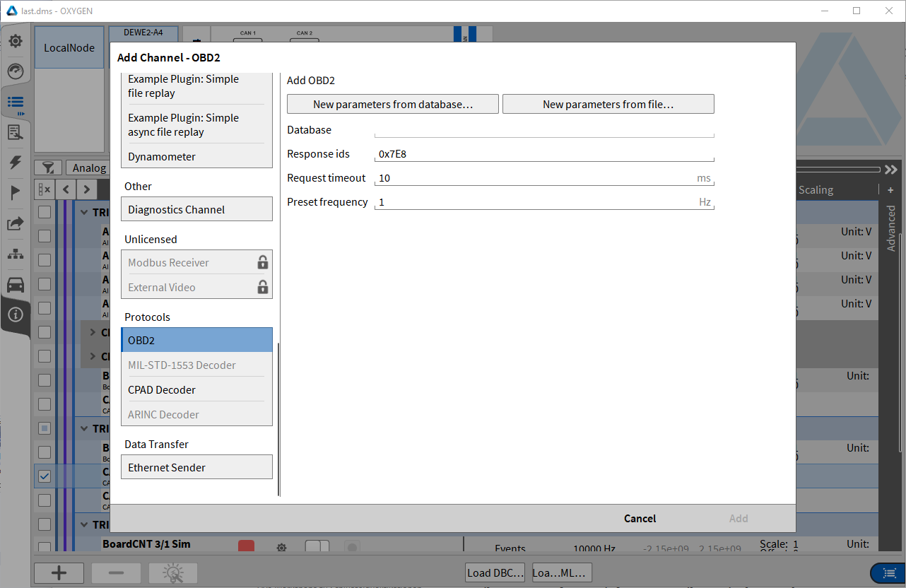Uncheck the checked channel checkbox

45,476
